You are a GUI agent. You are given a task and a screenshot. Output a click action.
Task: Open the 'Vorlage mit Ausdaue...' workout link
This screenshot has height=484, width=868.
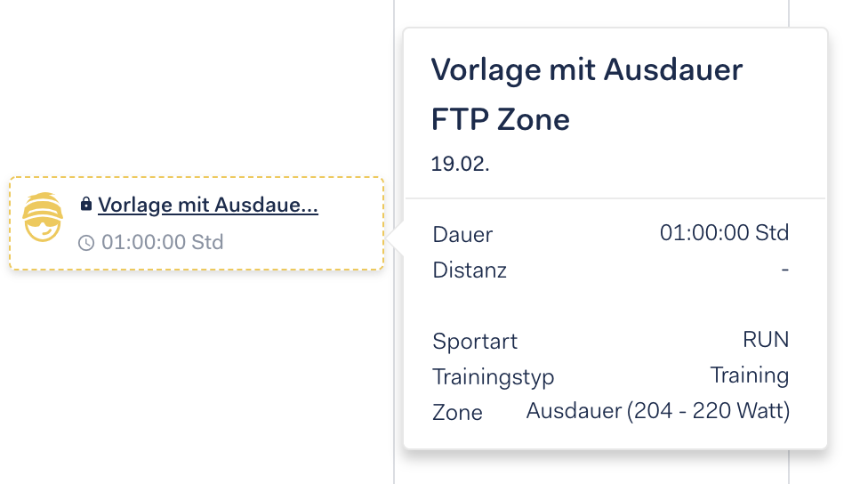click(208, 205)
